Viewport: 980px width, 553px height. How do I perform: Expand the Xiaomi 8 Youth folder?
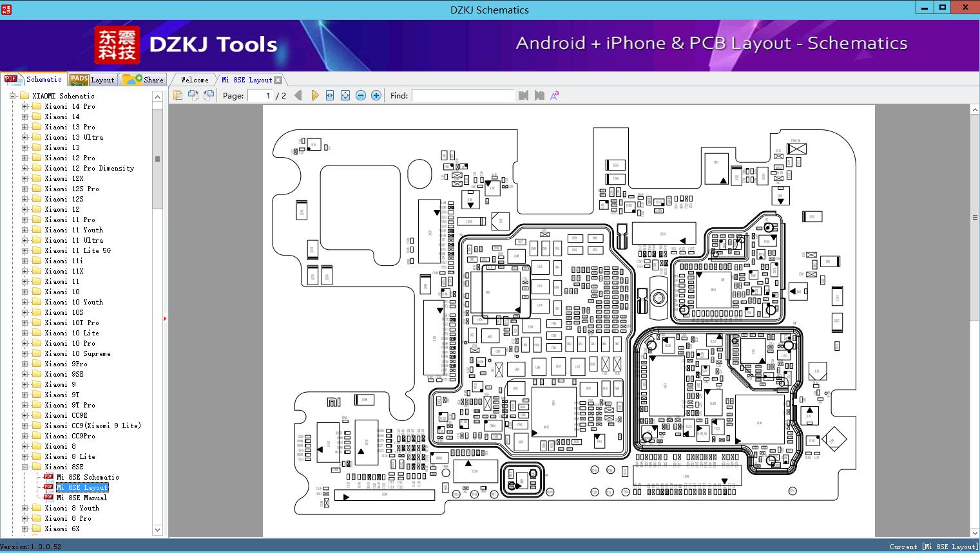coord(25,508)
